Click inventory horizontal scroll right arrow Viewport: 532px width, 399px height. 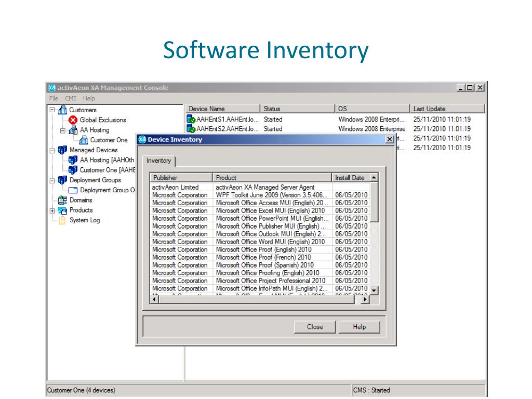tap(365, 299)
